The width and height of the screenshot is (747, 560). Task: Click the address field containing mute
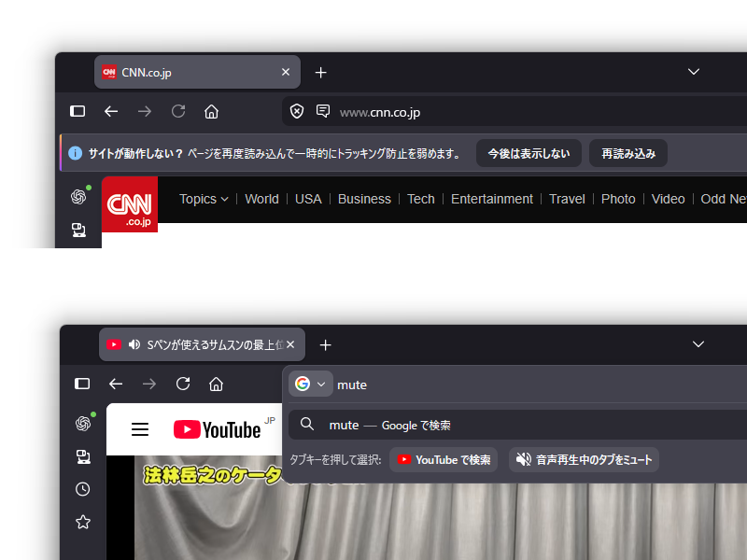tap(541, 385)
